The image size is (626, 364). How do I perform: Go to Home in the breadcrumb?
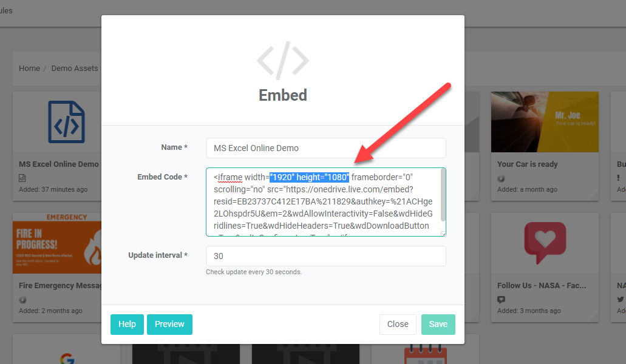tap(30, 68)
